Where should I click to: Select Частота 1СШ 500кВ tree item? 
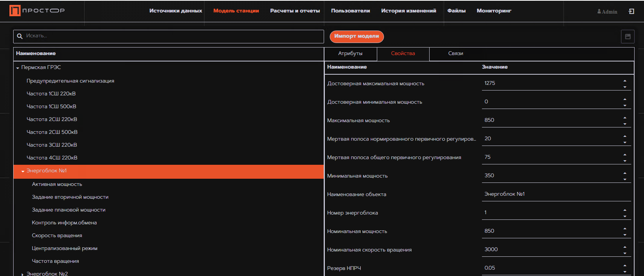[x=51, y=107]
